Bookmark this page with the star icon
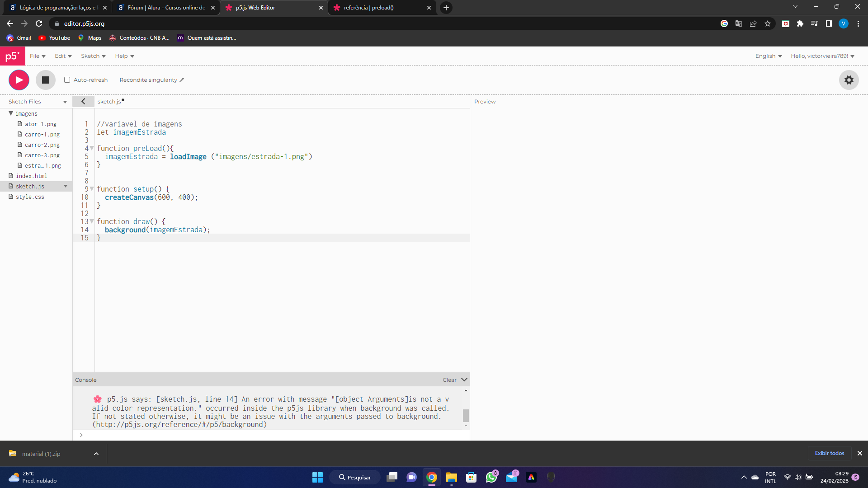The width and height of the screenshot is (868, 488). click(768, 23)
